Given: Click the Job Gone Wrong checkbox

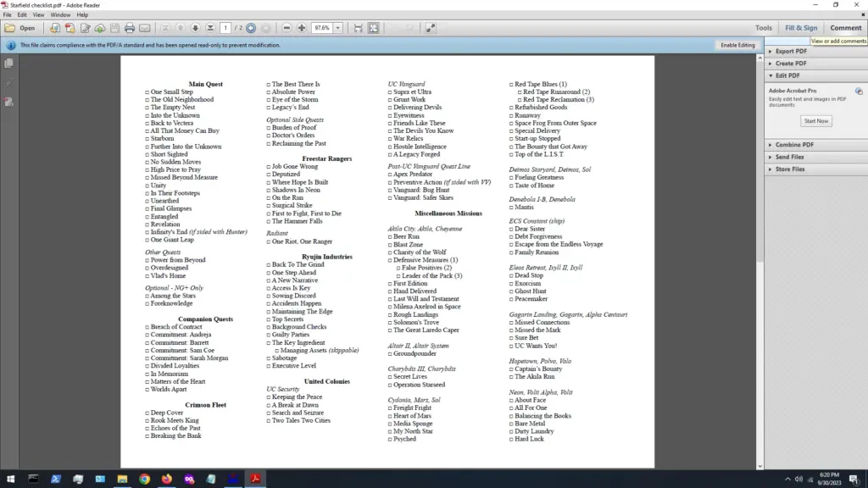Looking at the screenshot, I should 269,167.
